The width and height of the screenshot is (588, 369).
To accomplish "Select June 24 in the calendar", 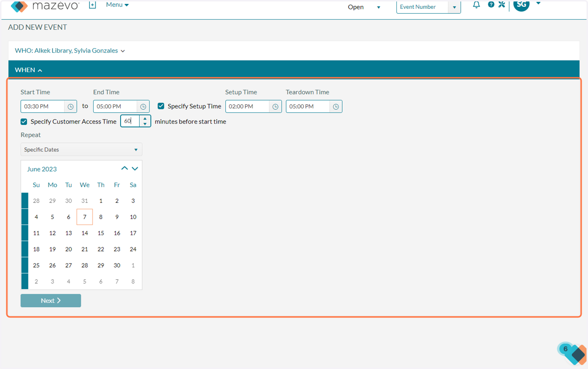I will (133, 249).
